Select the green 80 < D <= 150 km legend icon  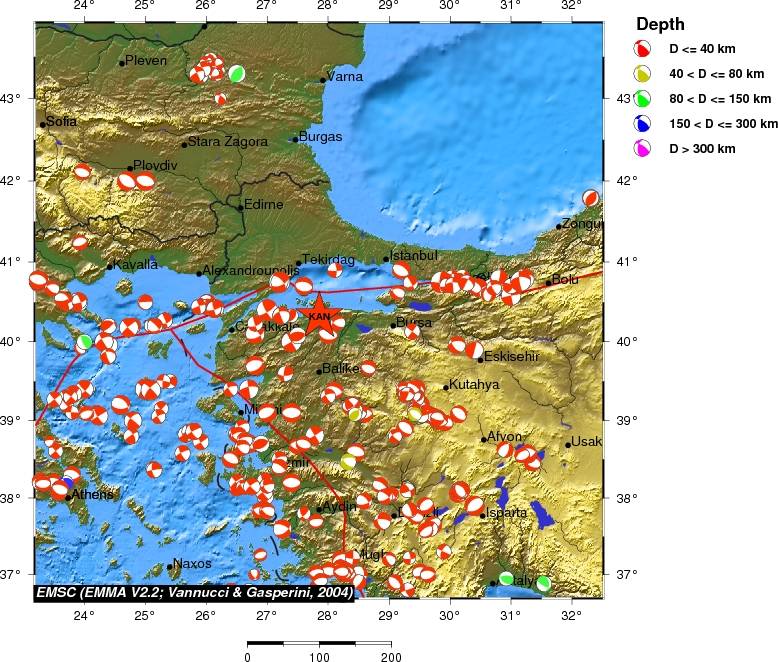pos(643,99)
